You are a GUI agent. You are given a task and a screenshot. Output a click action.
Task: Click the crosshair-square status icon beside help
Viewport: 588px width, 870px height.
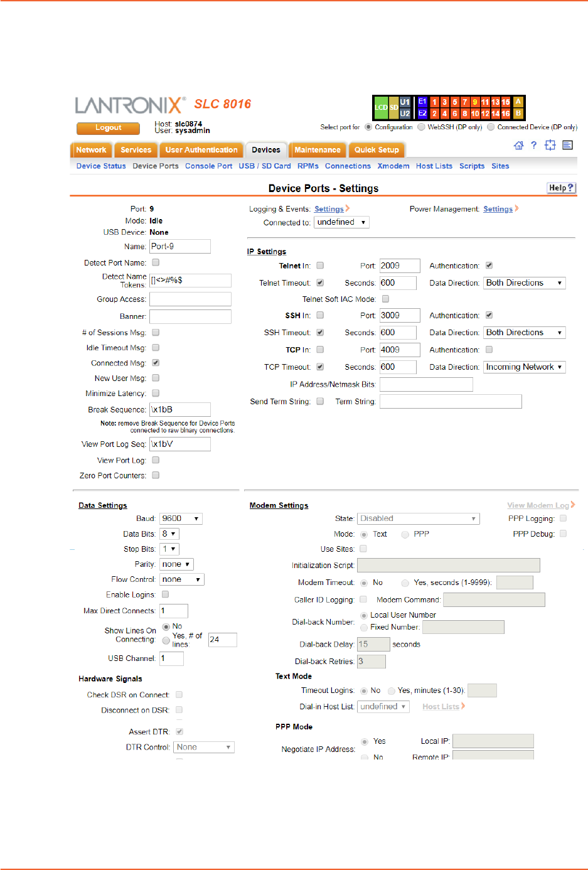point(550,146)
